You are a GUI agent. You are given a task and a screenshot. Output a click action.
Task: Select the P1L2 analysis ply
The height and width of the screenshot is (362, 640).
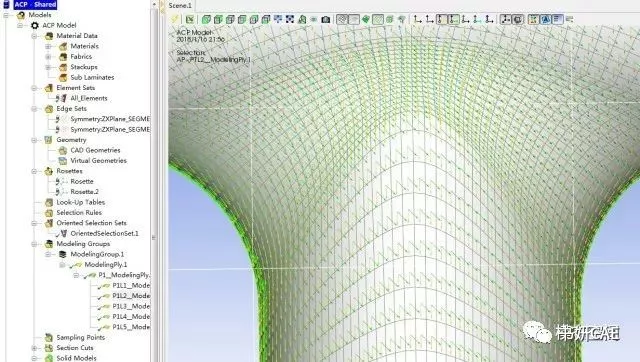point(131,295)
